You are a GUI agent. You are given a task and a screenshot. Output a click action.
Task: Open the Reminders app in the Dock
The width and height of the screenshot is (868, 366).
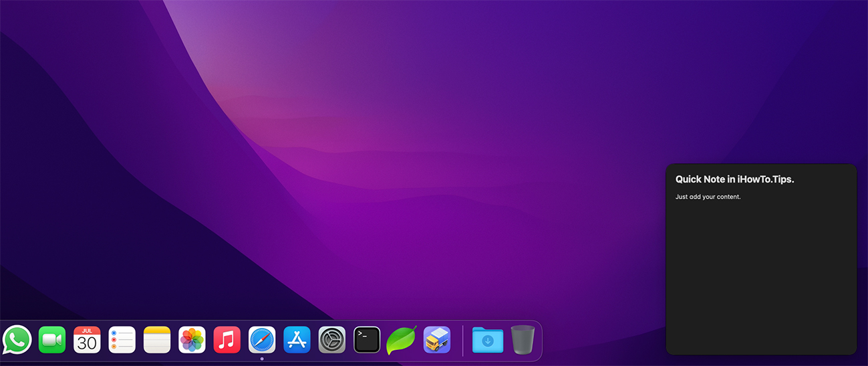pos(122,340)
